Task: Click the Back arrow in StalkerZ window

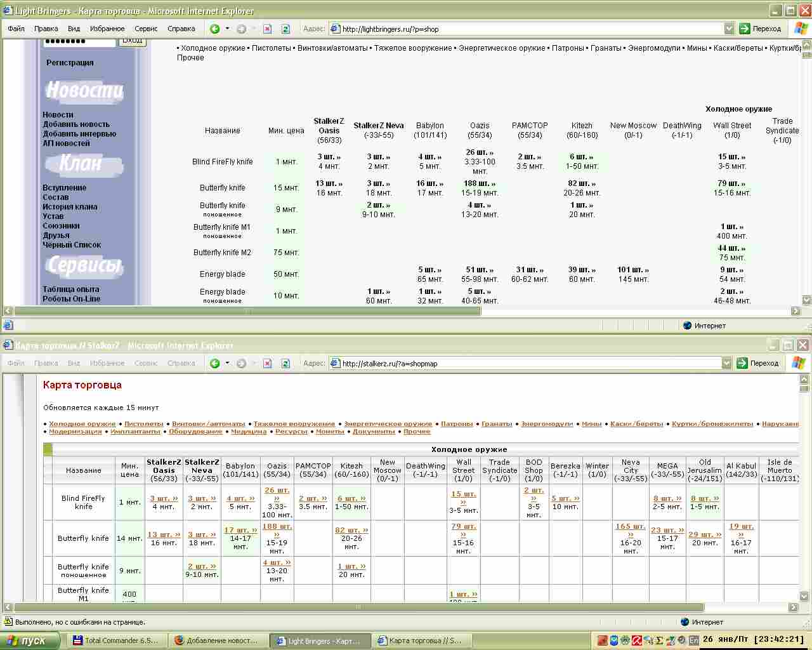Action: 215,363
